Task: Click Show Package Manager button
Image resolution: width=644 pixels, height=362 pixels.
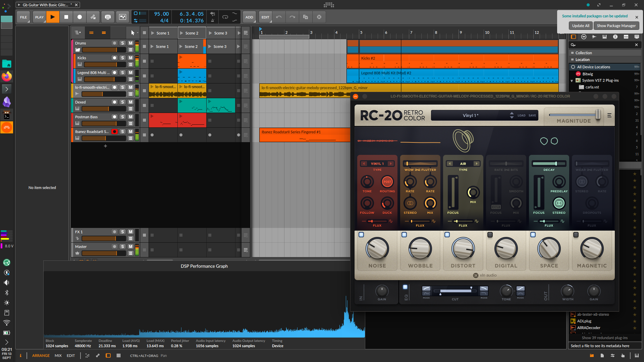Action: pos(616,26)
